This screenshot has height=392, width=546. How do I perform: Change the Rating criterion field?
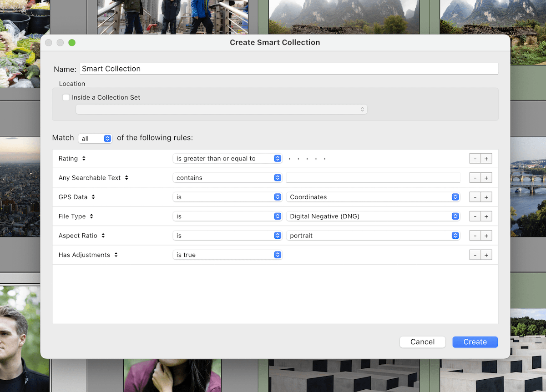coord(72,158)
